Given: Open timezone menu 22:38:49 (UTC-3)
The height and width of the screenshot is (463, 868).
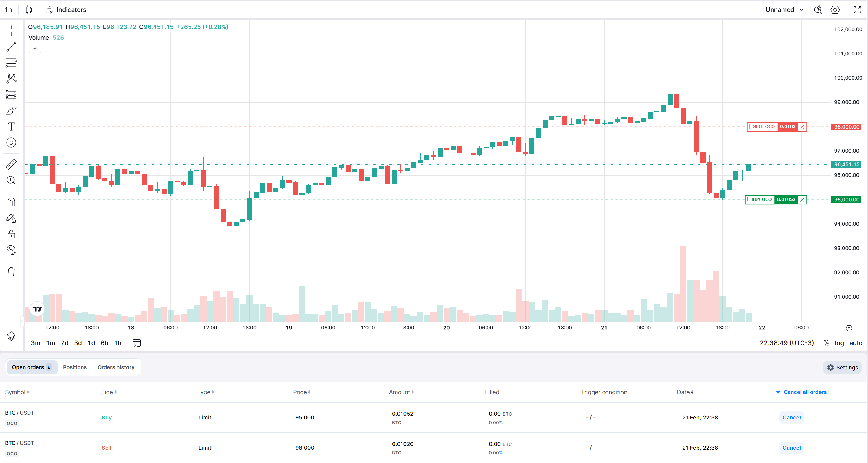Looking at the screenshot, I should (x=786, y=343).
